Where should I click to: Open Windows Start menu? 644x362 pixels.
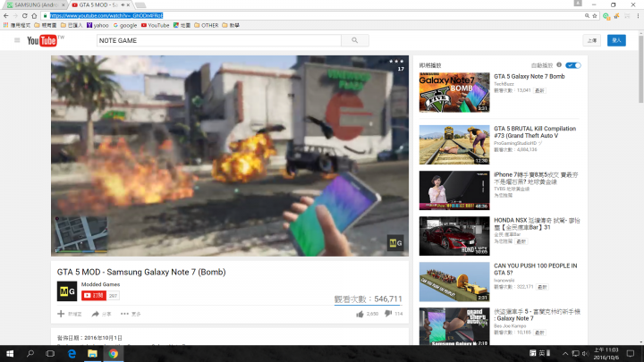click(10, 353)
